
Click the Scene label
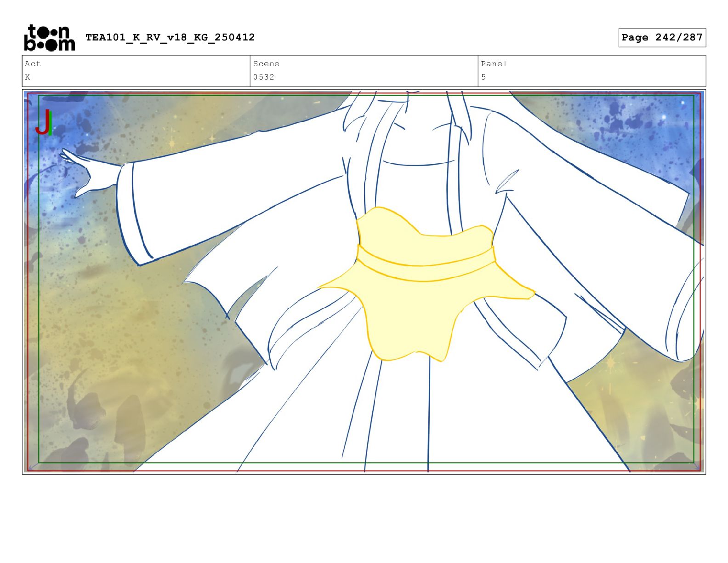click(266, 64)
